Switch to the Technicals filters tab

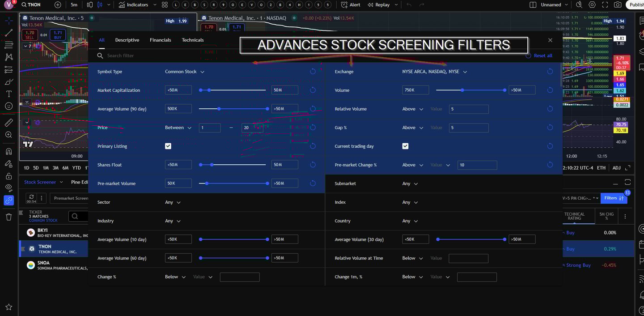pyautogui.click(x=193, y=40)
